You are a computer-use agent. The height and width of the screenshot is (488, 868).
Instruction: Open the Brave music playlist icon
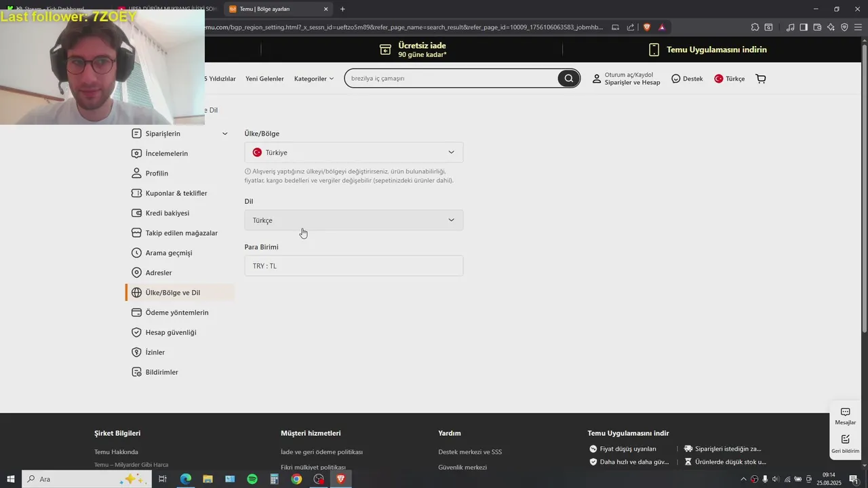click(x=790, y=27)
